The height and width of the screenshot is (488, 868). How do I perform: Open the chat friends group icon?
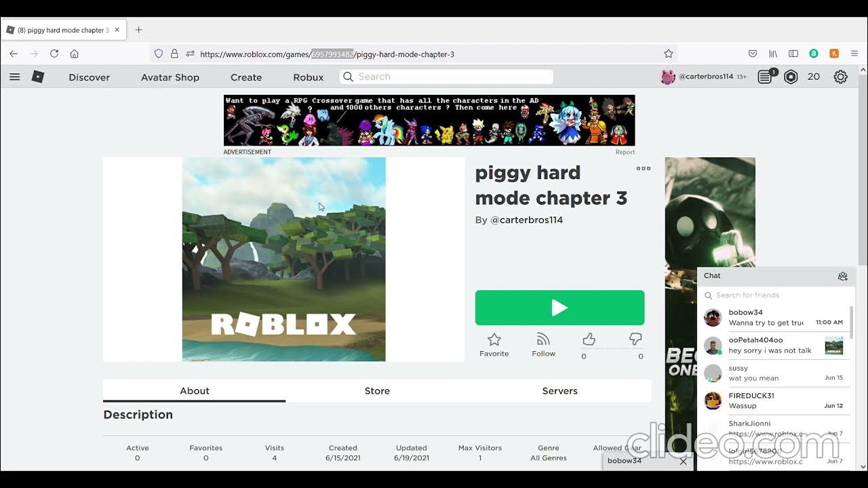[x=842, y=276]
